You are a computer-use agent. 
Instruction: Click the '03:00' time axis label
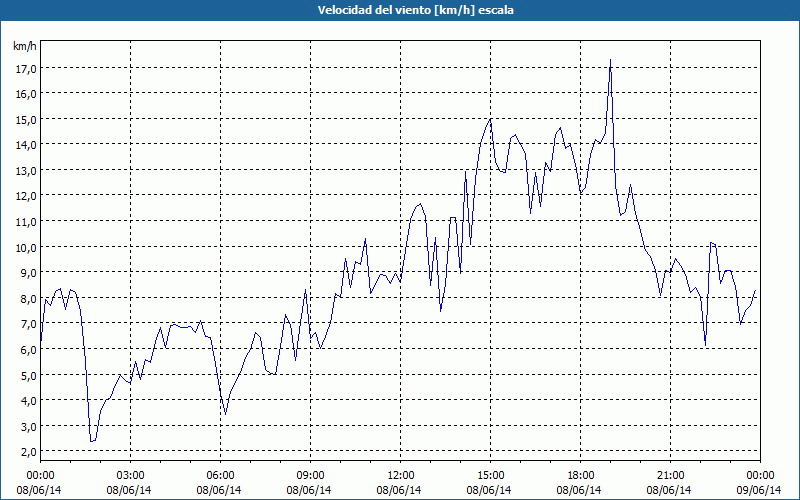[x=131, y=476]
